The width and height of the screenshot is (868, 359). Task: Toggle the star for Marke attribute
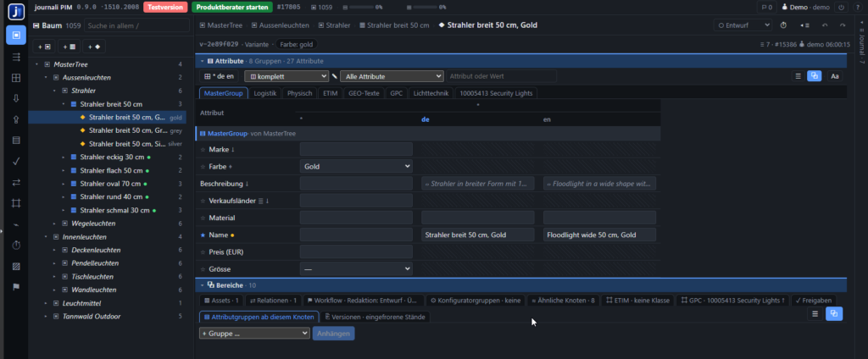pyautogui.click(x=203, y=149)
